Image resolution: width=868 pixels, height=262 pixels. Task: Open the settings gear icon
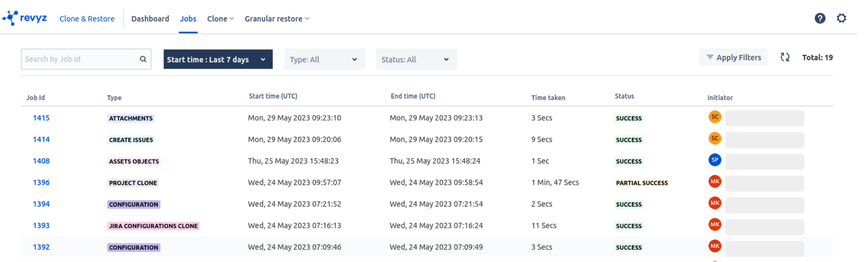pos(841,18)
